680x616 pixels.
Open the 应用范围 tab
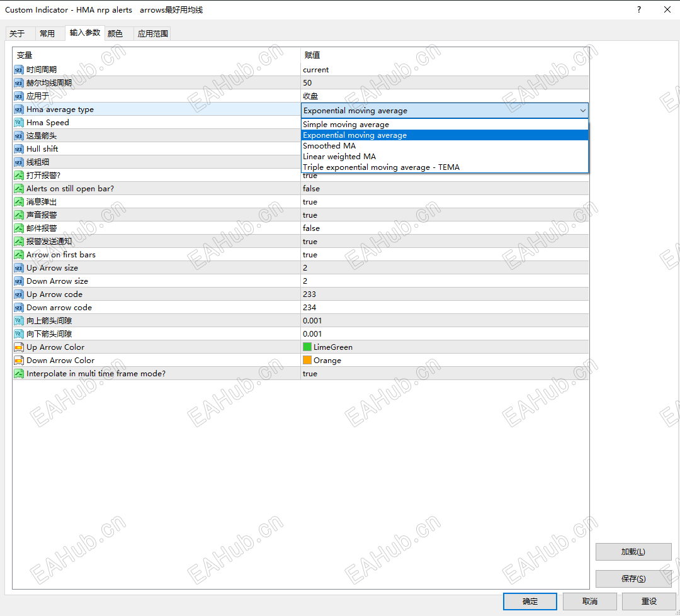[x=152, y=33]
